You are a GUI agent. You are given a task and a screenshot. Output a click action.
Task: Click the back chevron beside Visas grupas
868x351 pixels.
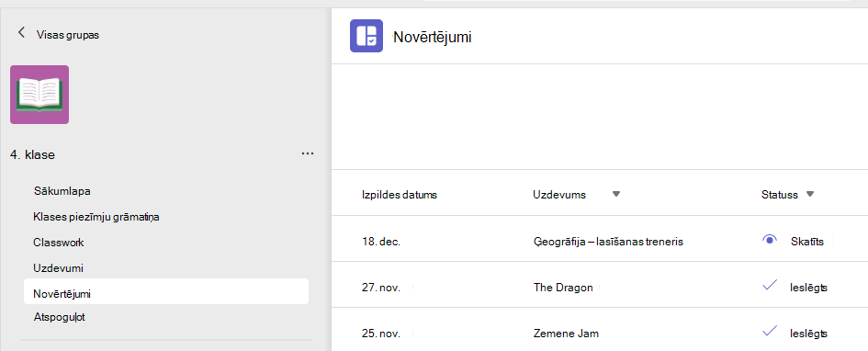click(22, 33)
